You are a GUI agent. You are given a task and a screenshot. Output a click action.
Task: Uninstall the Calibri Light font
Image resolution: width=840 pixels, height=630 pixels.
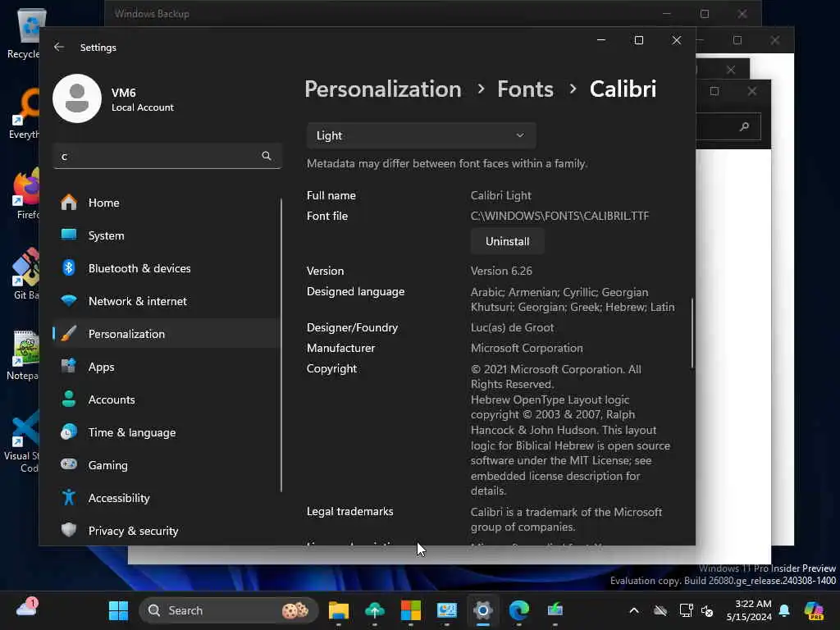pyautogui.click(x=507, y=241)
